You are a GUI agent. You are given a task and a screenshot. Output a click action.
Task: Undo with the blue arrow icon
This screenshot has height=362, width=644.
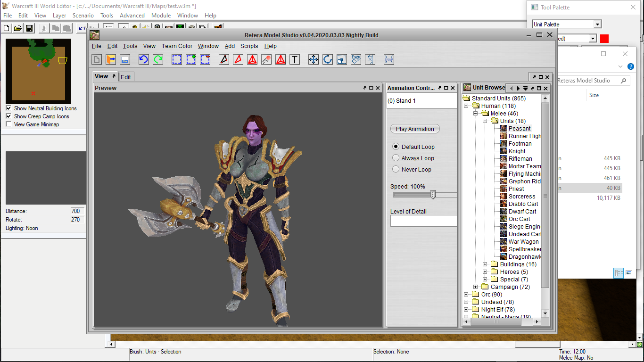point(144,59)
